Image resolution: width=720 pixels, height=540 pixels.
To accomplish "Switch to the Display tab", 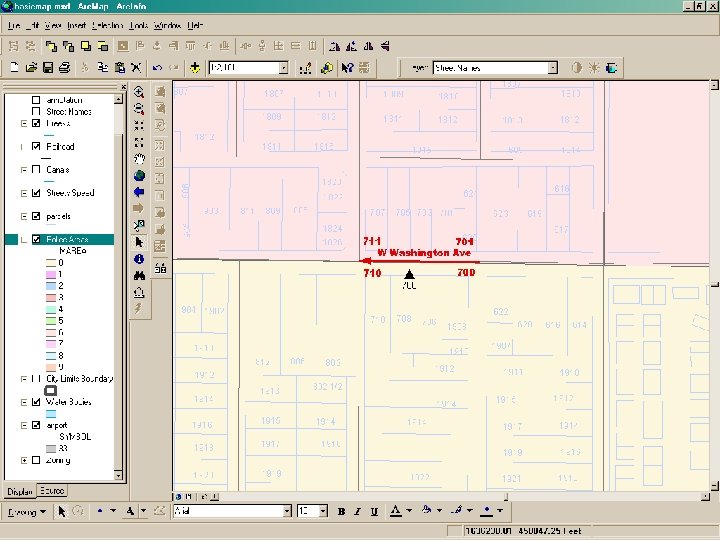I will [x=20, y=491].
